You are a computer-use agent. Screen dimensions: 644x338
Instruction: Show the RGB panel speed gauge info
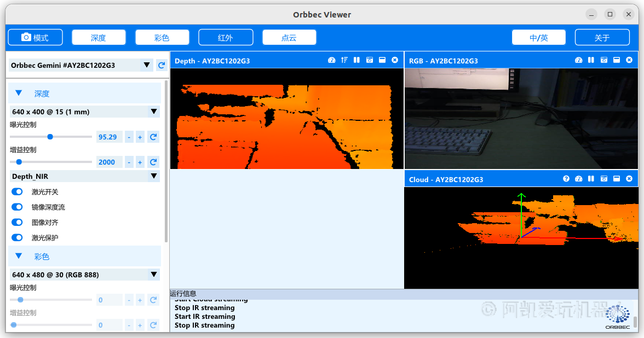pos(579,60)
